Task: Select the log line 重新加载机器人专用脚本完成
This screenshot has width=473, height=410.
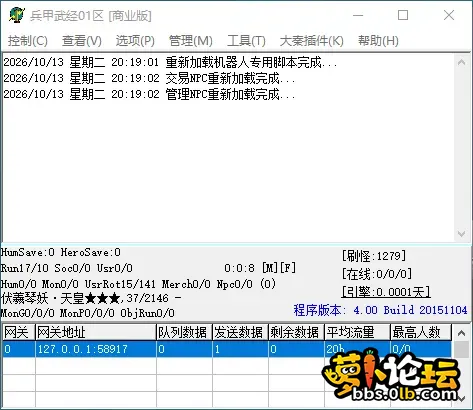Action: click(170, 63)
